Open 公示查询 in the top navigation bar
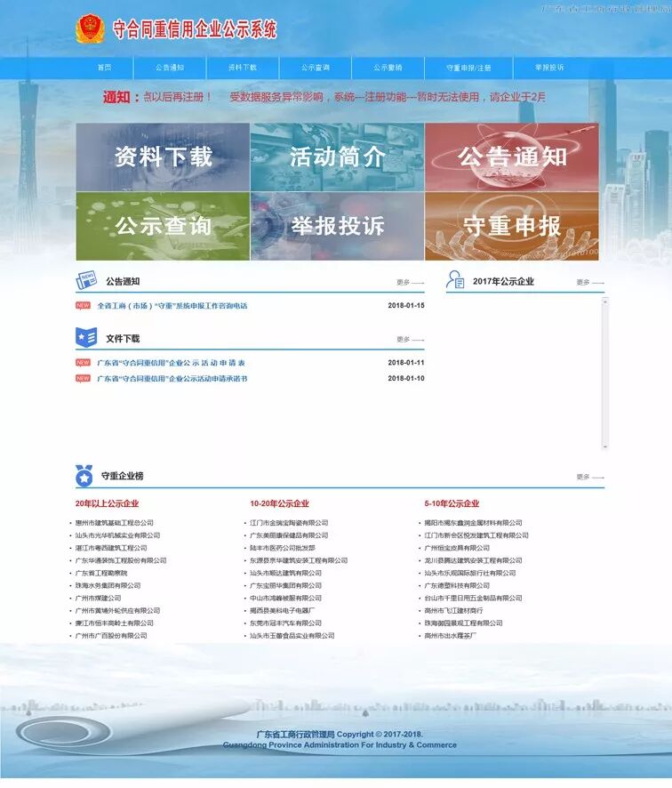The height and width of the screenshot is (788, 672). (x=316, y=68)
